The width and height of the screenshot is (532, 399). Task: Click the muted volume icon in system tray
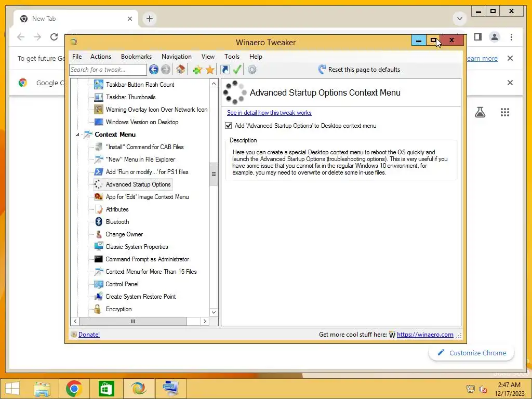[483, 389]
